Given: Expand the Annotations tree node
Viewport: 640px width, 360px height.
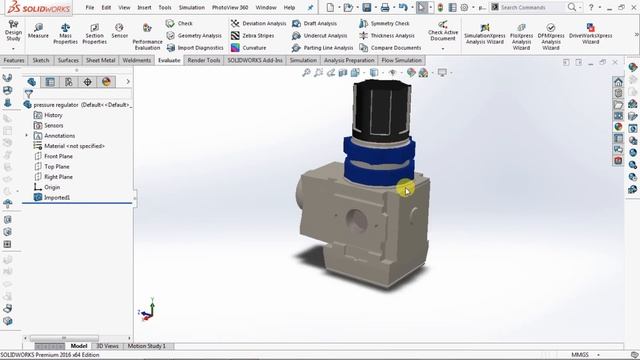Looking at the screenshot, I should click(27, 136).
